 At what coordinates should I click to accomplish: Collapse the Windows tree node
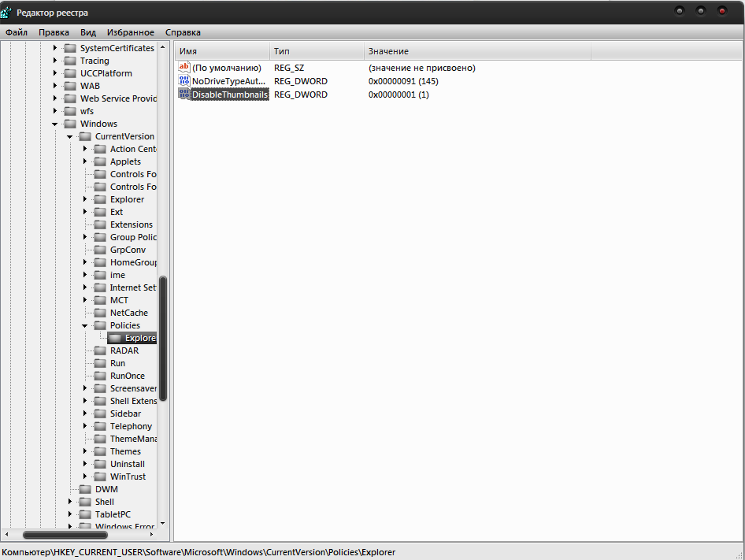(55, 124)
